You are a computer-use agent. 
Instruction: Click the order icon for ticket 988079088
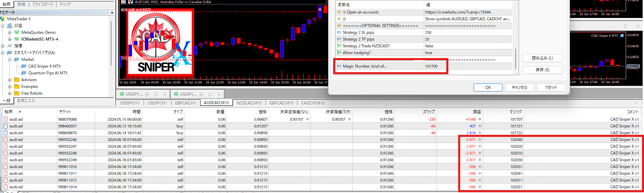5,119
